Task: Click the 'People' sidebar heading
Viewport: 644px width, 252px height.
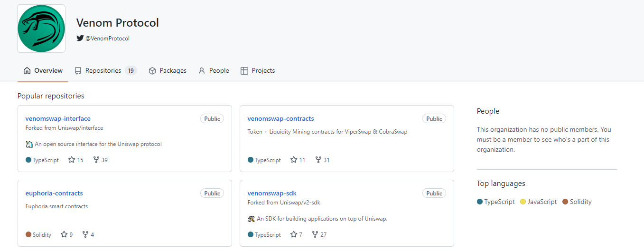Action: pos(488,111)
